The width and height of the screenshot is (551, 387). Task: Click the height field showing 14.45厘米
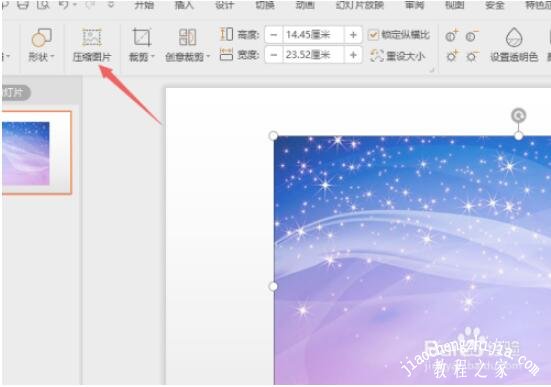[x=313, y=35]
